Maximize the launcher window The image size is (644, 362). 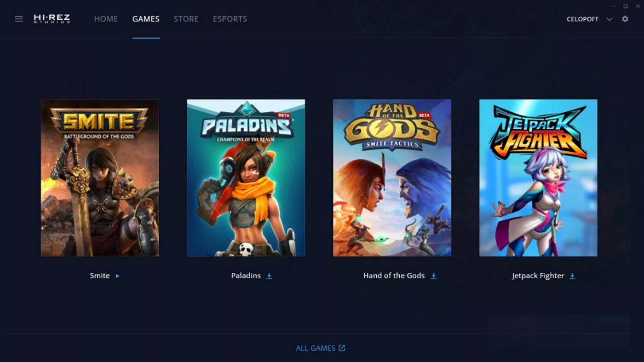point(626,6)
